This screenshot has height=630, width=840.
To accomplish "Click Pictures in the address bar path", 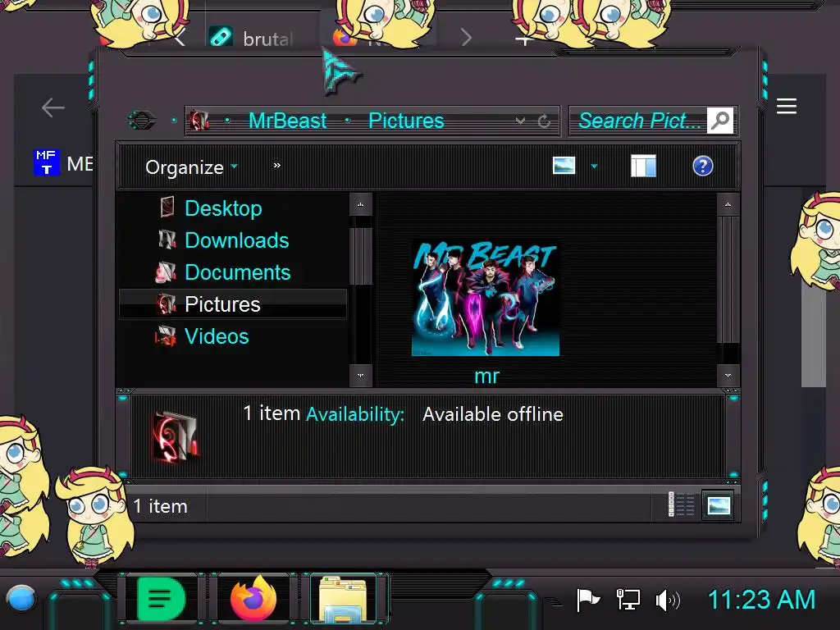I will [x=406, y=121].
